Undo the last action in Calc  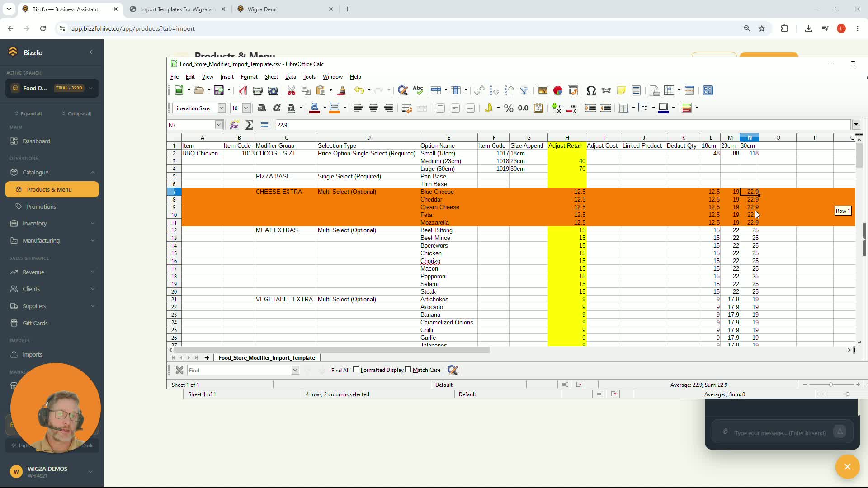click(359, 91)
